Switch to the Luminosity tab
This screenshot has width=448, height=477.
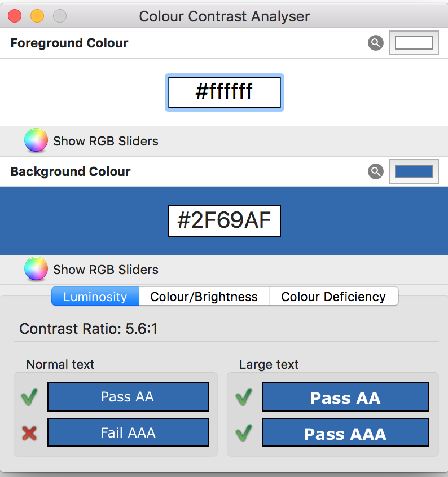click(x=95, y=297)
